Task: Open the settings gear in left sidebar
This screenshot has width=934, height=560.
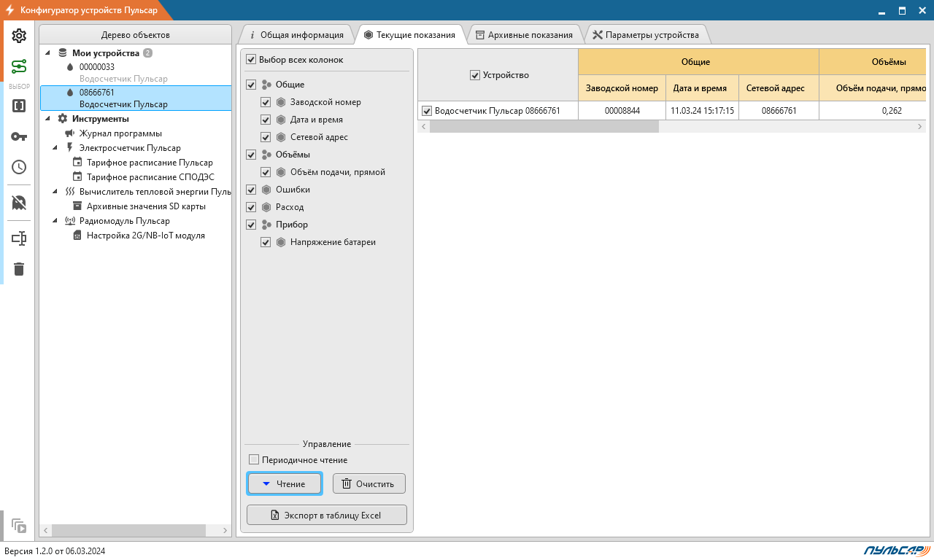Action: click(x=19, y=36)
